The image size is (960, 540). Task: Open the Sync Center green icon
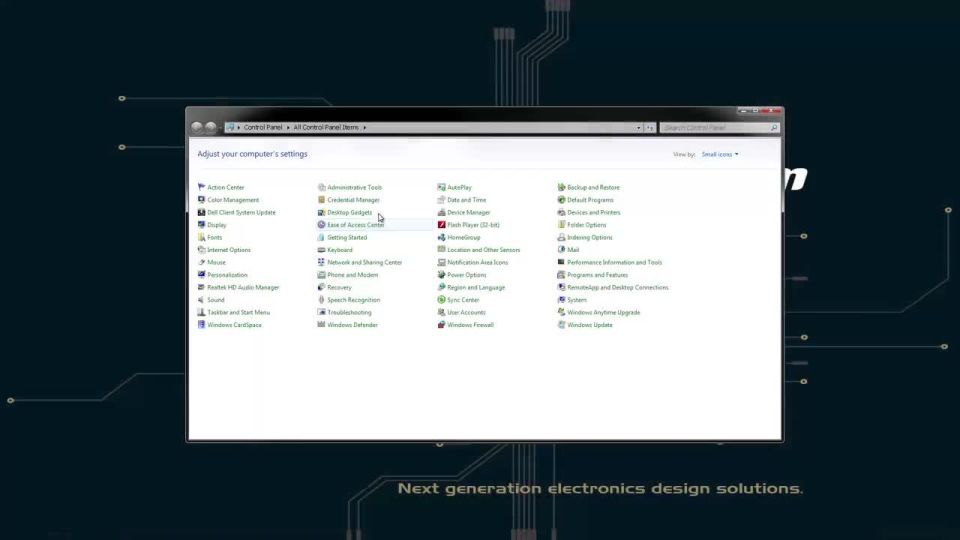coord(441,300)
